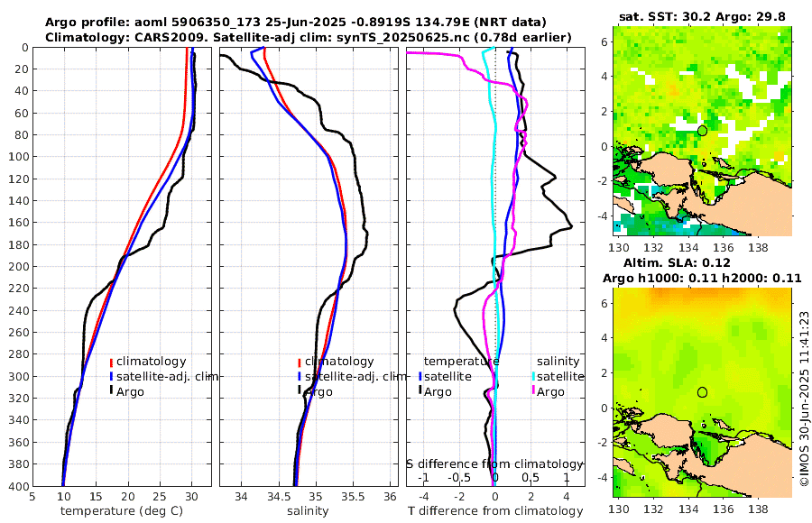This screenshot has width=812, height=523.
Task: Click the Argo float circle on SLA map
Action: click(702, 392)
